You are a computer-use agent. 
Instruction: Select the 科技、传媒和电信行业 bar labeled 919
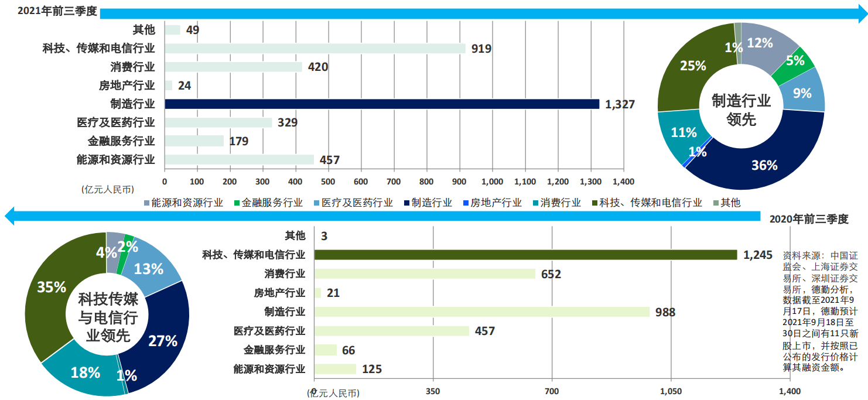tap(315, 48)
